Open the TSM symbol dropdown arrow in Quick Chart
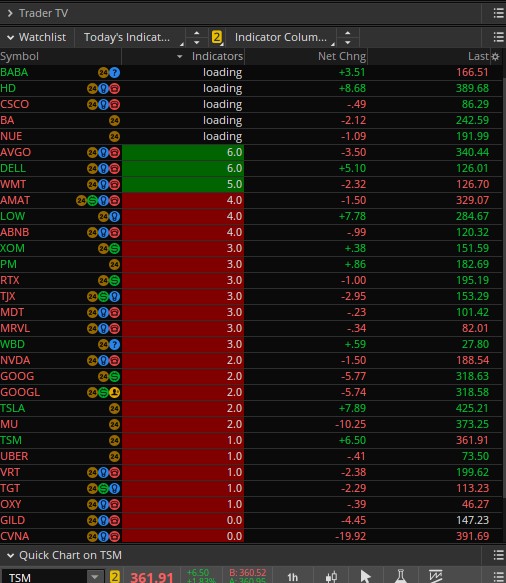The image size is (506, 583). point(94,577)
